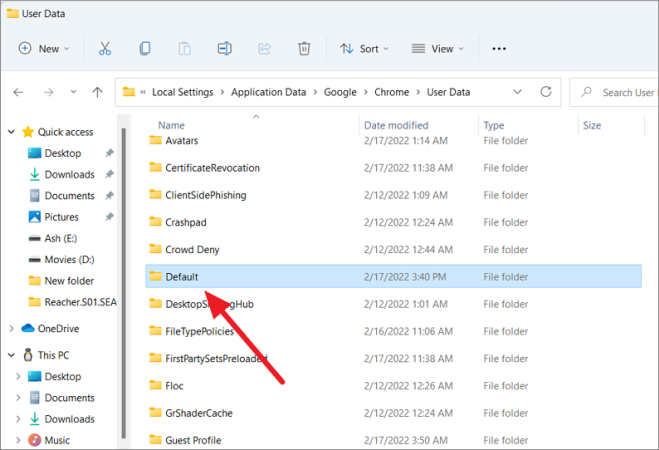The height and width of the screenshot is (450, 659).
Task: Click the Crashpad folder icon
Action: [156, 221]
